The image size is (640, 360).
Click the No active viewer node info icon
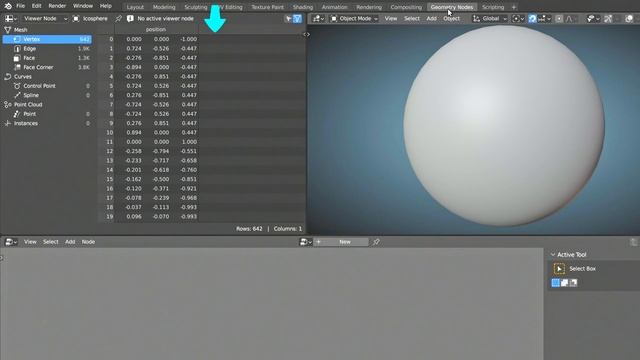[130, 18]
